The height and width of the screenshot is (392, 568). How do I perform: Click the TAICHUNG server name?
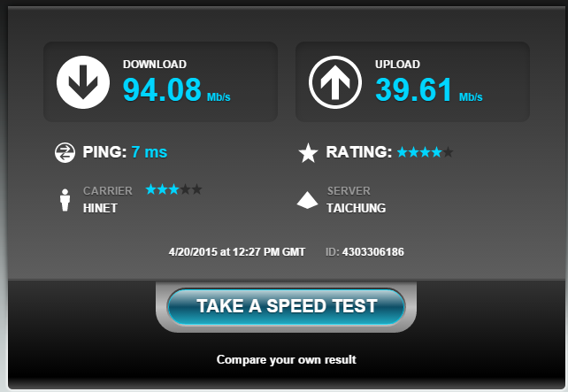click(x=356, y=208)
